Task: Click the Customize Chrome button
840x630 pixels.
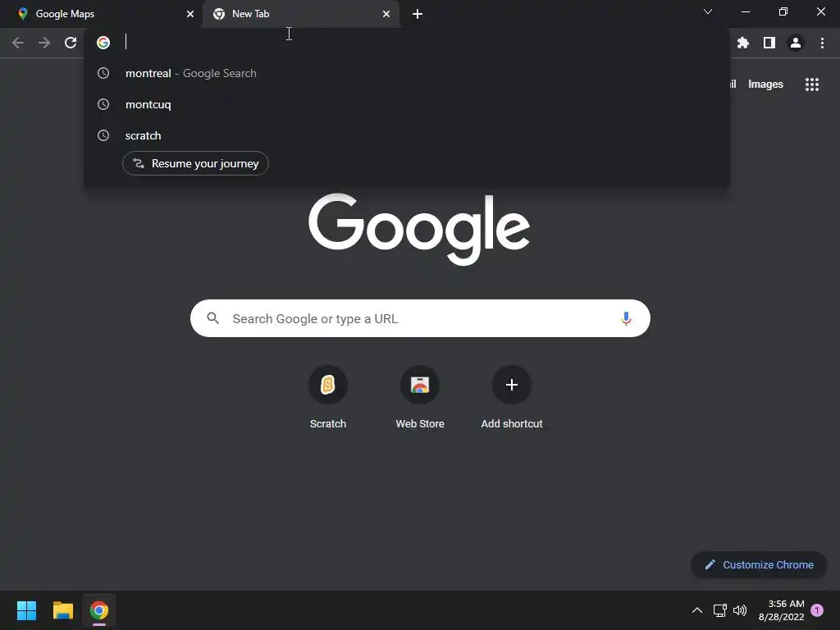Action: (759, 564)
